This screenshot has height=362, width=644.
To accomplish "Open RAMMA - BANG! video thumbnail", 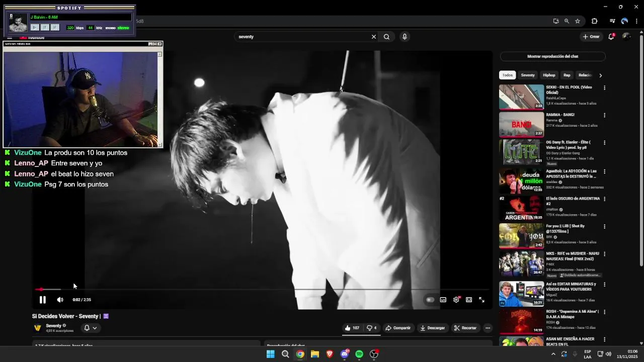I will tap(521, 124).
